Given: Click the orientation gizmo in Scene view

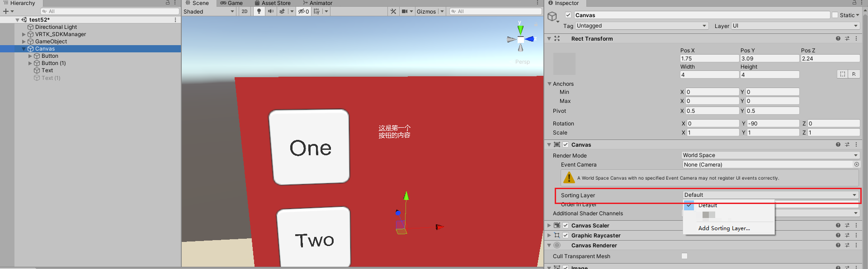Looking at the screenshot, I should 521,39.
